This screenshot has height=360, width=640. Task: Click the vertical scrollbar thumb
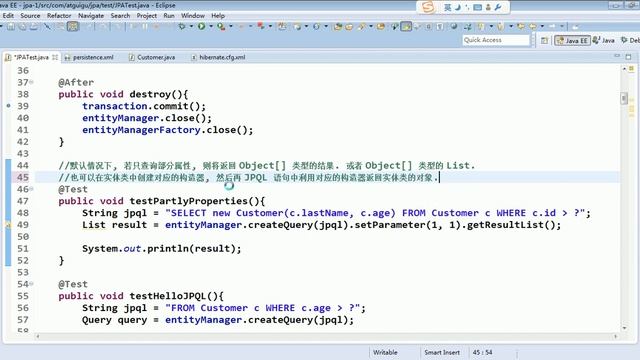click(624, 98)
